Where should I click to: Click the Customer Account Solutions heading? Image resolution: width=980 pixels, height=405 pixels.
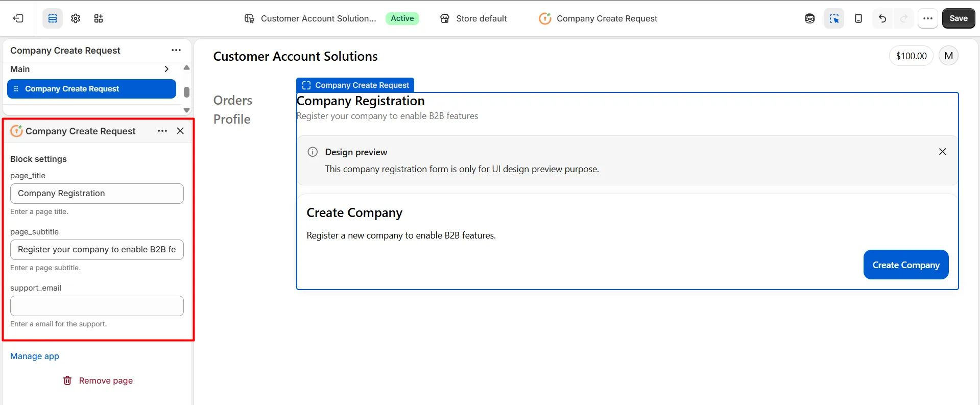[296, 56]
